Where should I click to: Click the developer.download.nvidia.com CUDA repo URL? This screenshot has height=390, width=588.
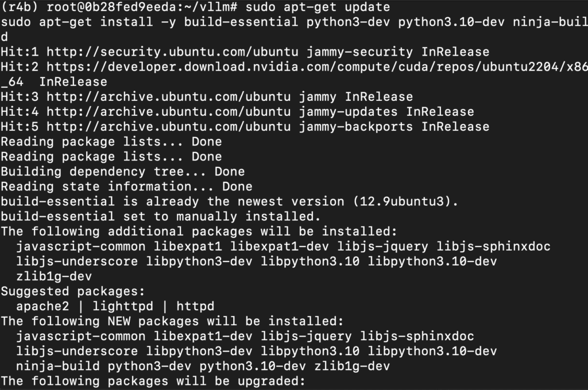coord(317,67)
